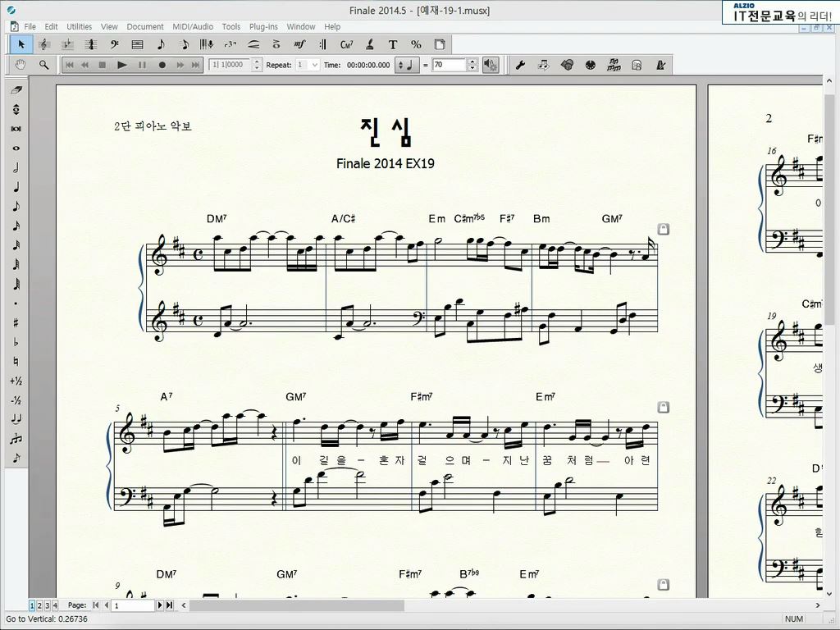Choose the half note duration
The height and width of the screenshot is (630, 840).
click(x=16, y=167)
